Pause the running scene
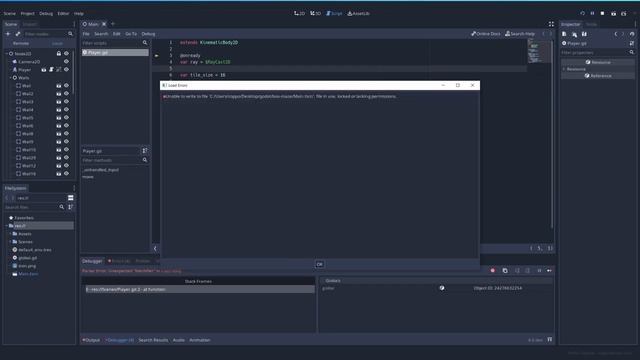This screenshot has width=640, height=360. point(592,13)
